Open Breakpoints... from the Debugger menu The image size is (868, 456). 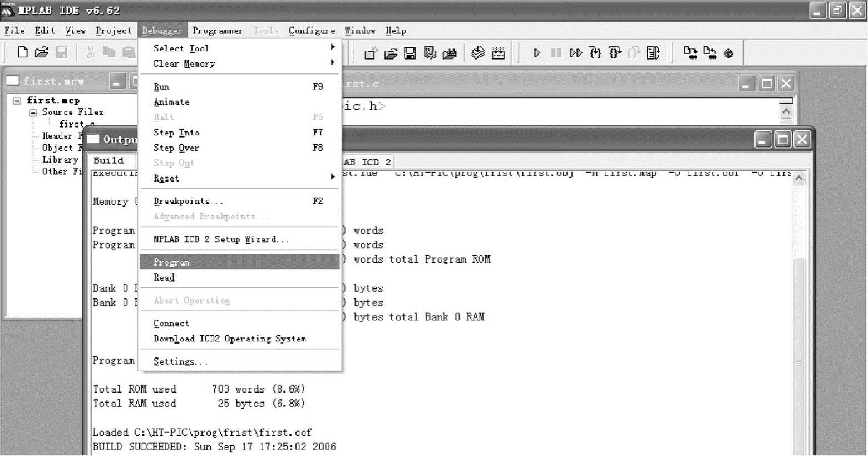tap(240, 201)
